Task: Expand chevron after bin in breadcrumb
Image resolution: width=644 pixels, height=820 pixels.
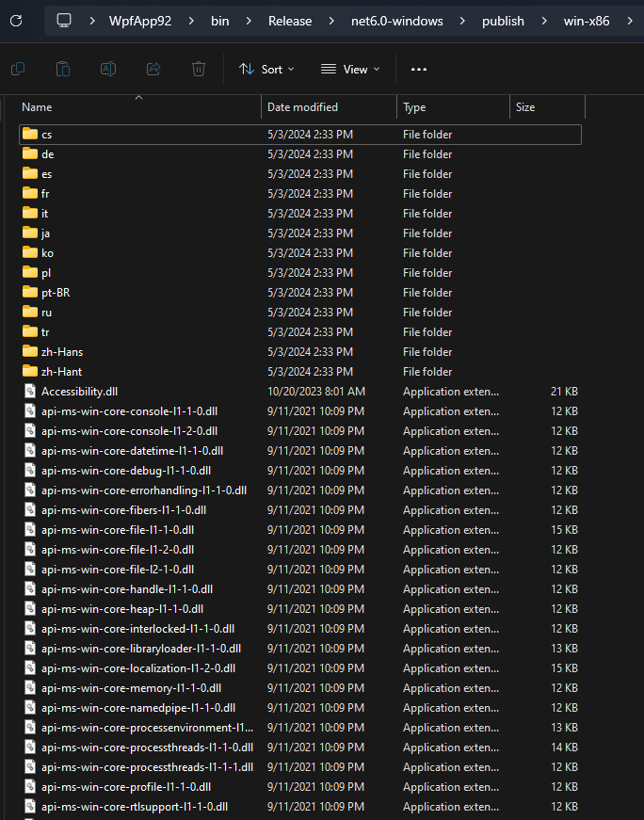Action: tap(249, 21)
